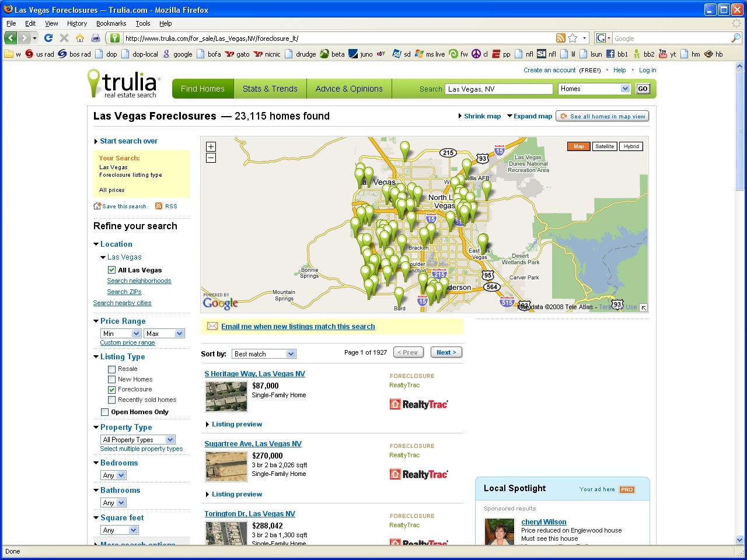Bookmark this page with the star icon
The height and width of the screenshot is (560, 747).
point(573,38)
